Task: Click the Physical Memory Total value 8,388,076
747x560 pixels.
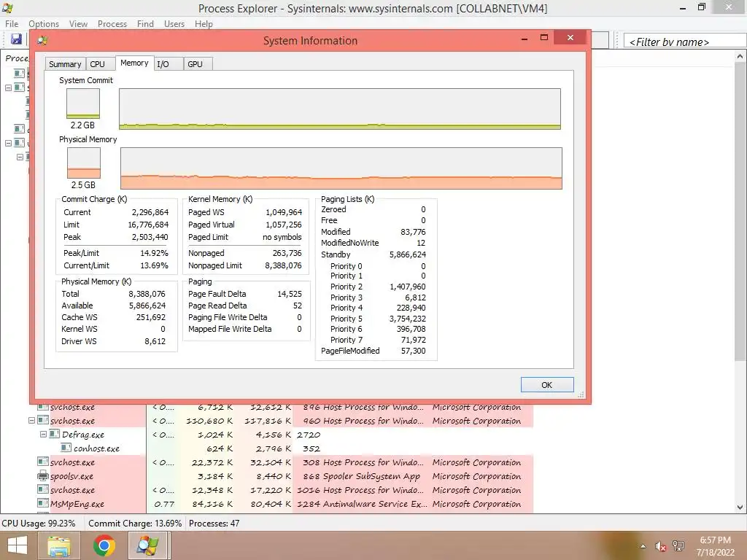Action: (147, 294)
